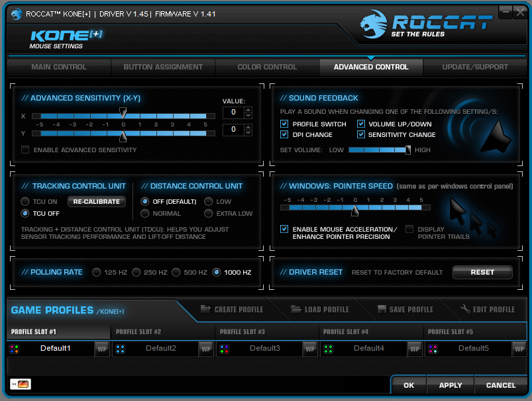Uncheck the DPI Change sound option

[284, 134]
